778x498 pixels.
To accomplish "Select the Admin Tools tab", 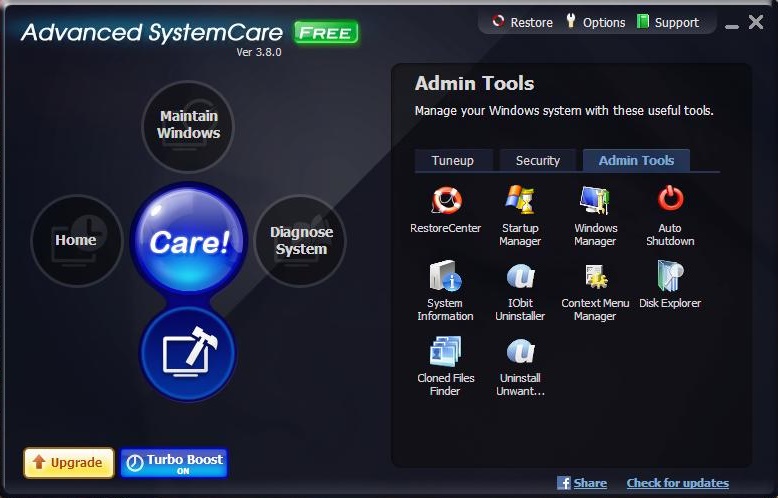I will click(x=636, y=160).
